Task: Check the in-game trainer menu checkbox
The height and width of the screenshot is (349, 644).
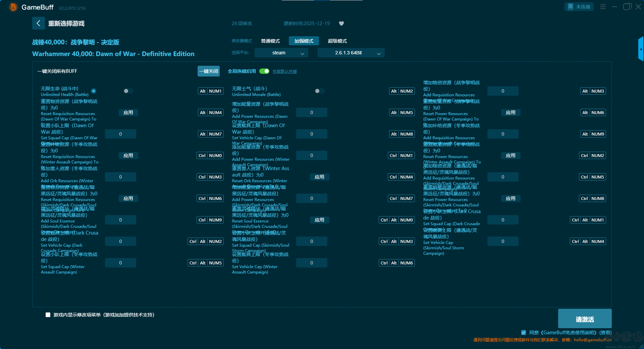Action: pos(48,315)
